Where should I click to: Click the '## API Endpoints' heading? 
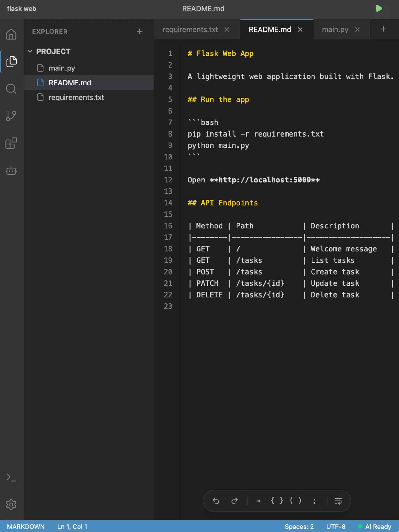223,203
